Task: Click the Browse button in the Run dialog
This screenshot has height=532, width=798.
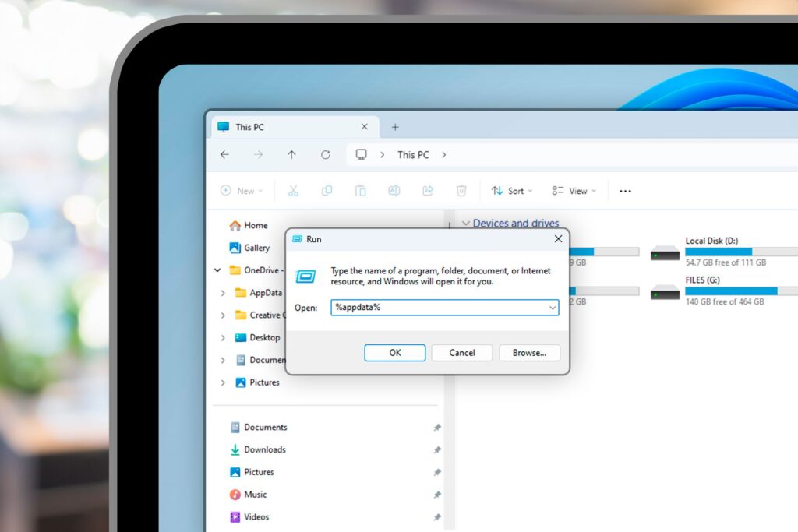Action: point(530,353)
